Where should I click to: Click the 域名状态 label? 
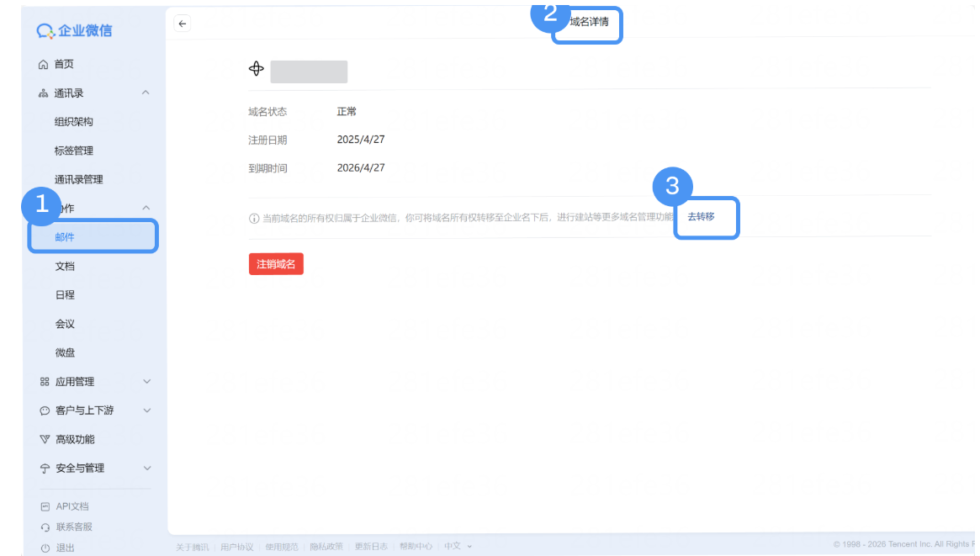[268, 112]
